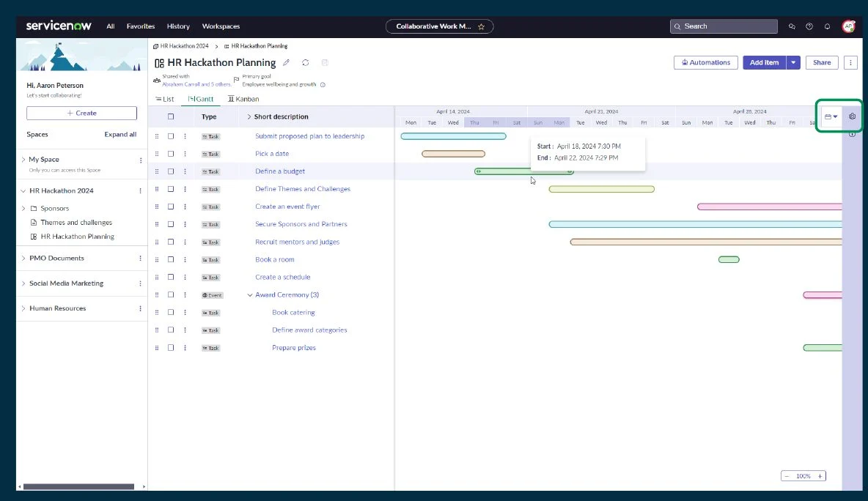Image resolution: width=868 pixels, height=501 pixels.
Task: Switch to the Kanban tab
Action: pyautogui.click(x=243, y=99)
